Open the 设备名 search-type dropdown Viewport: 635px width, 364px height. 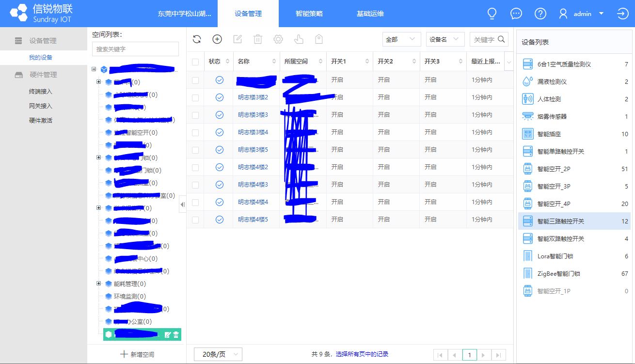(x=445, y=39)
